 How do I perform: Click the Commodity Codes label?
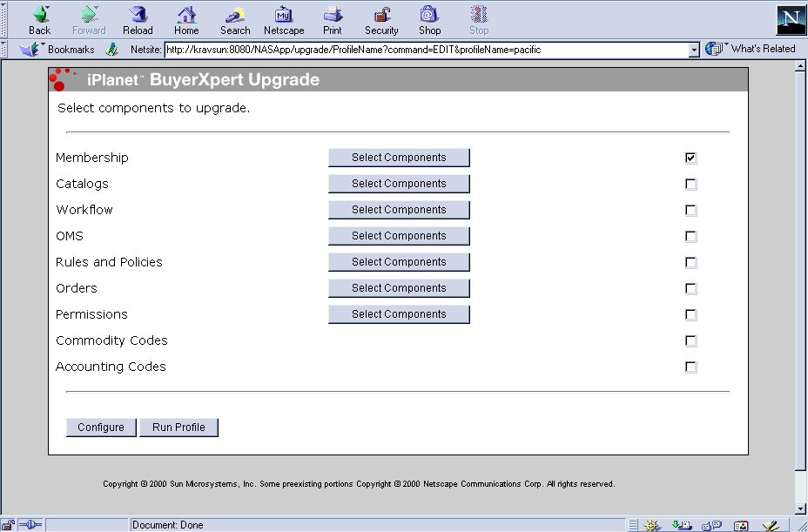[x=111, y=340]
